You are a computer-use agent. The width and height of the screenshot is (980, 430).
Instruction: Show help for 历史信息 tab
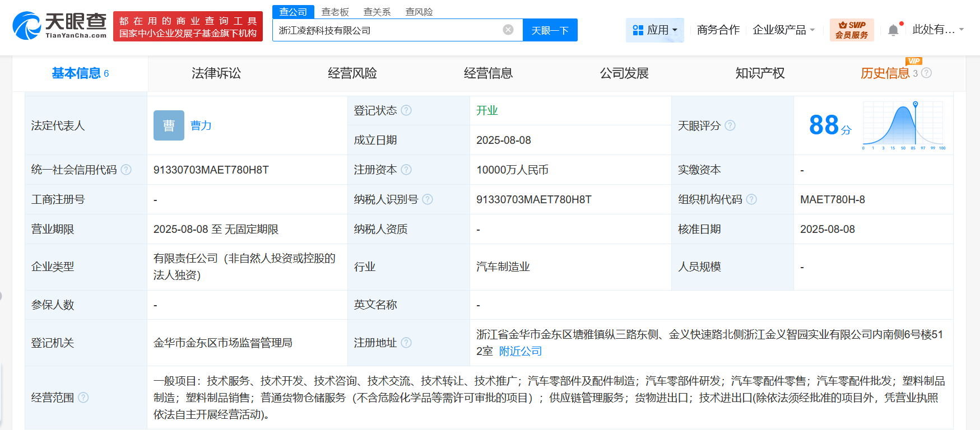click(x=926, y=73)
